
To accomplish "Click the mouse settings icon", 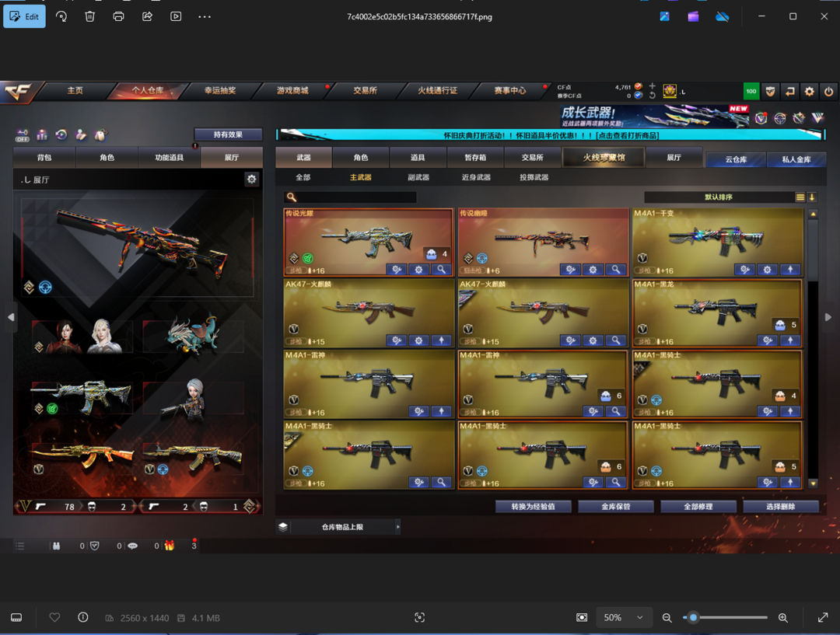I will click(100, 135).
